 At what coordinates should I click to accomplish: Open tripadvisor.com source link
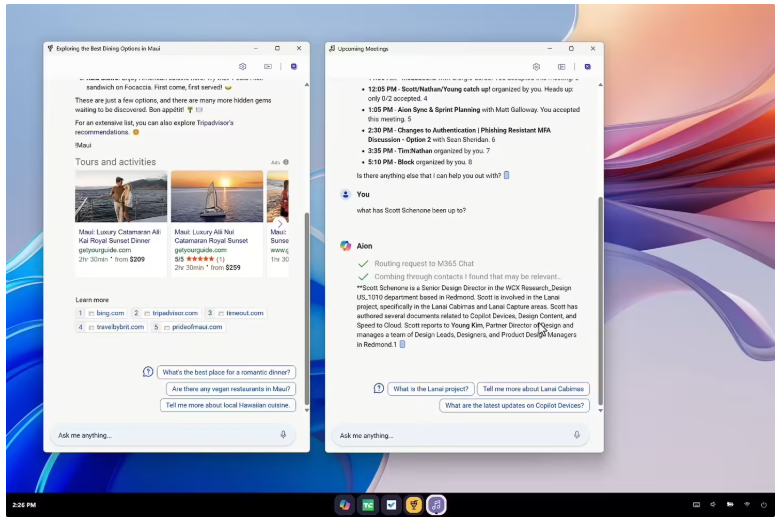click(166, 313)
